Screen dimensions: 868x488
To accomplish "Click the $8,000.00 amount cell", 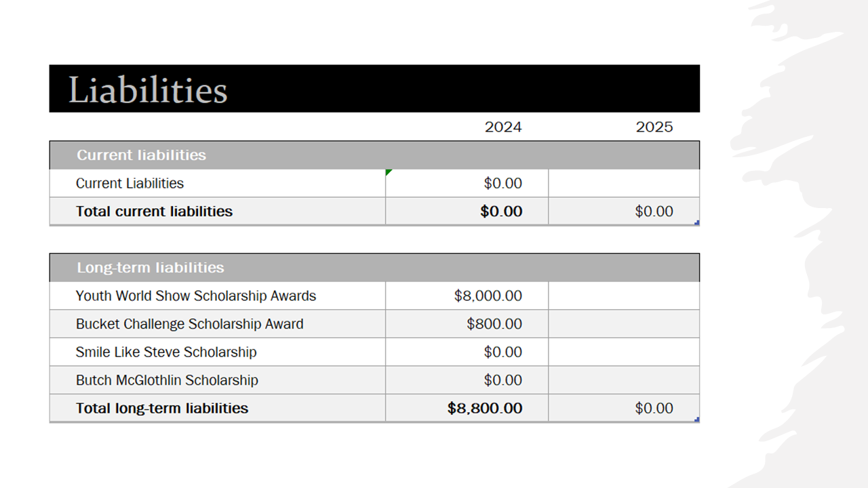I will (488, 296).
